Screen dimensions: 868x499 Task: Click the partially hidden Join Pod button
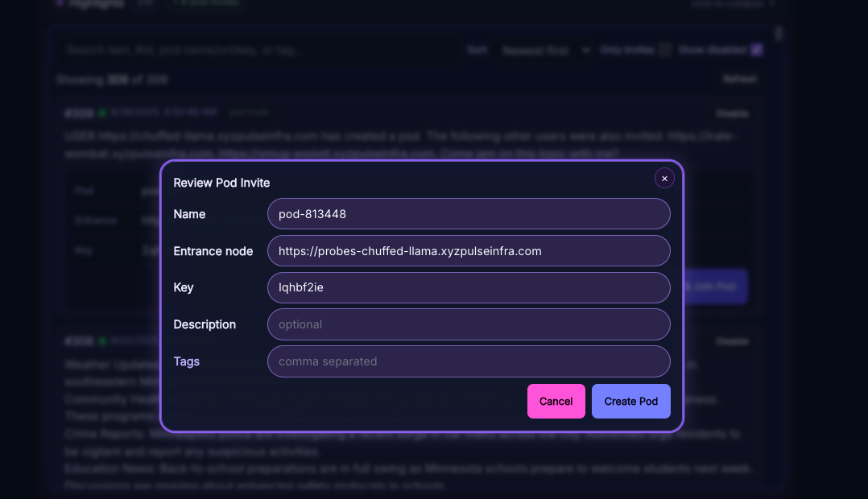click(717, 287)
